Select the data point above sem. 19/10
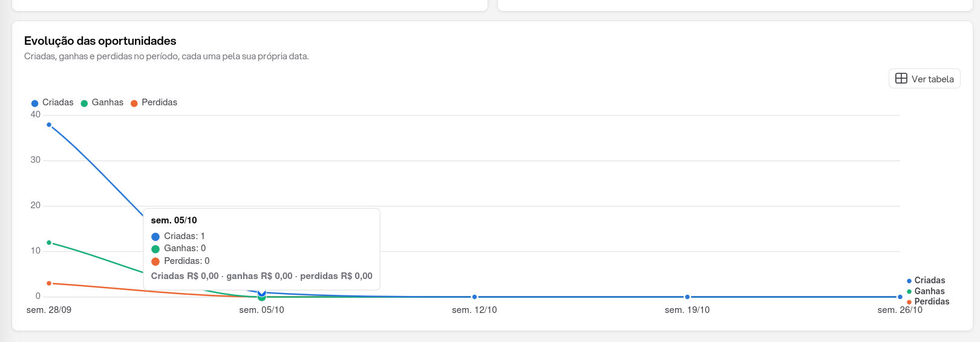 [x=687, y=297]
